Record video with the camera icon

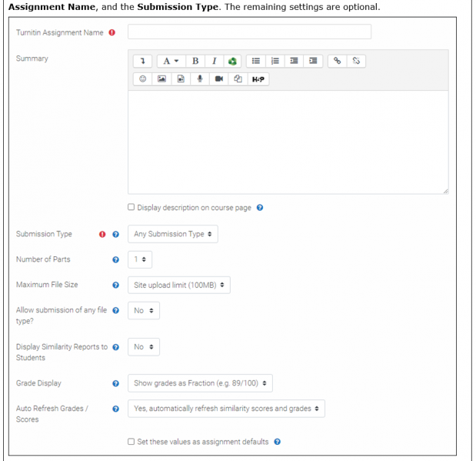pyautogui.click(x=219, y=79)
